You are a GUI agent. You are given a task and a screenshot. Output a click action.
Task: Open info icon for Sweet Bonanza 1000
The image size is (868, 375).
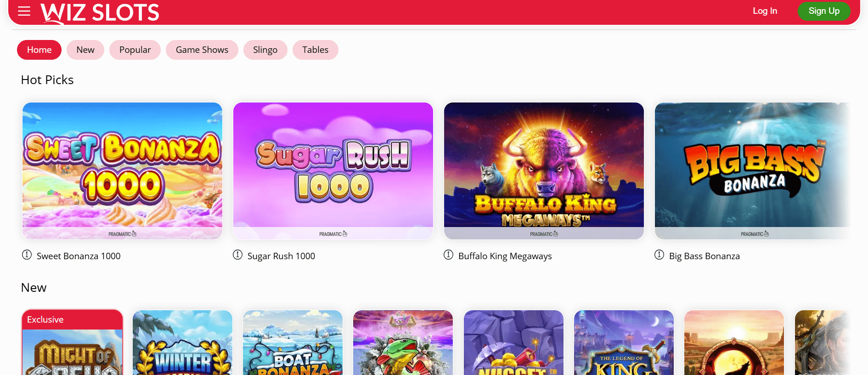[x=27, y=255]
